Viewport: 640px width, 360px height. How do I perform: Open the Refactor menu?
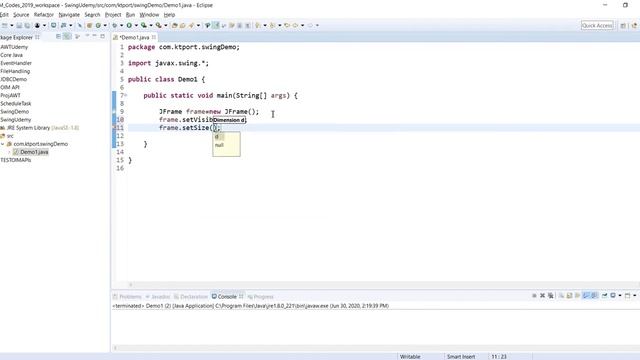click(44, 15)
